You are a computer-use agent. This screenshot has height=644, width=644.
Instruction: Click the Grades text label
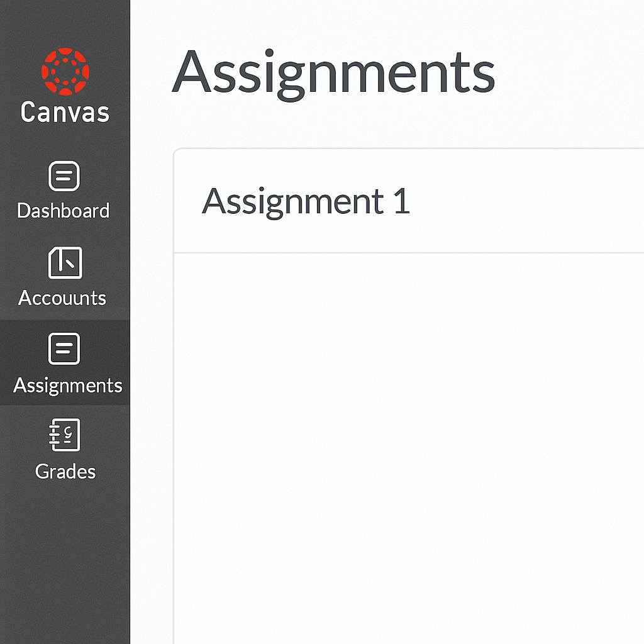pyautogui.click(x=65, y=471)
